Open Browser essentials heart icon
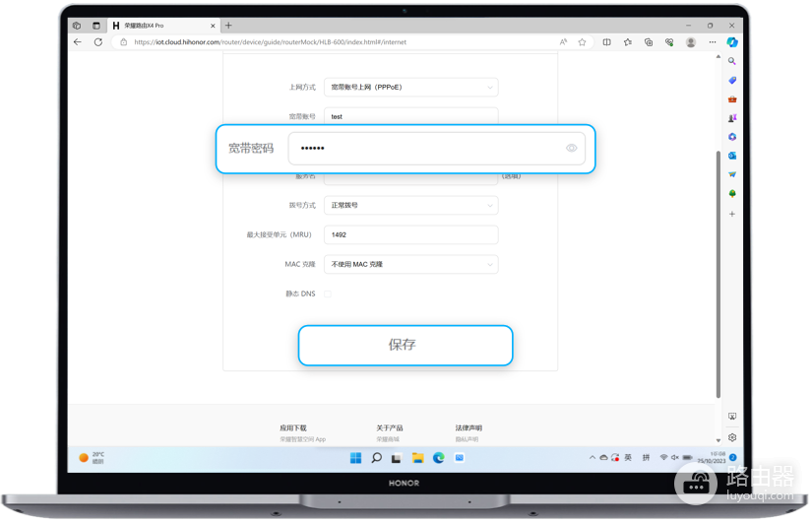Viewport: 812px width, 523px height. pos(669,42)
